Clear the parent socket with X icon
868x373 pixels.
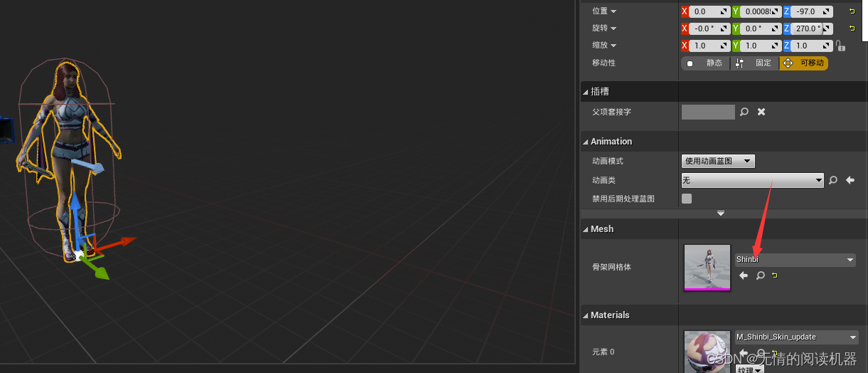761,112
